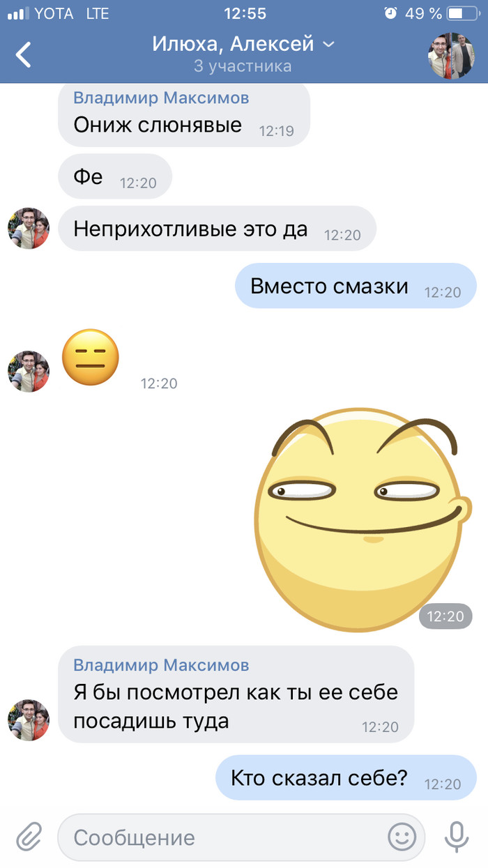Tap the battery indicator in status bar

click(462, 13)
